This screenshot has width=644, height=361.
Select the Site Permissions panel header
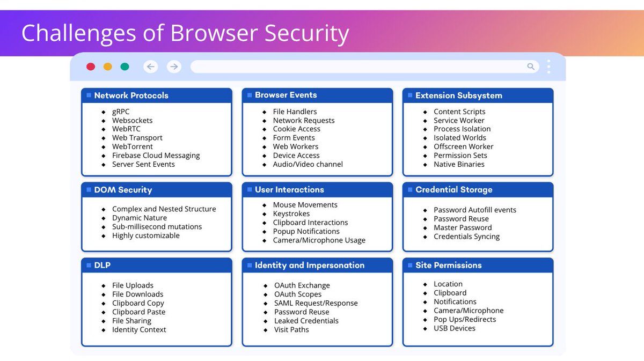pos(448,265)
